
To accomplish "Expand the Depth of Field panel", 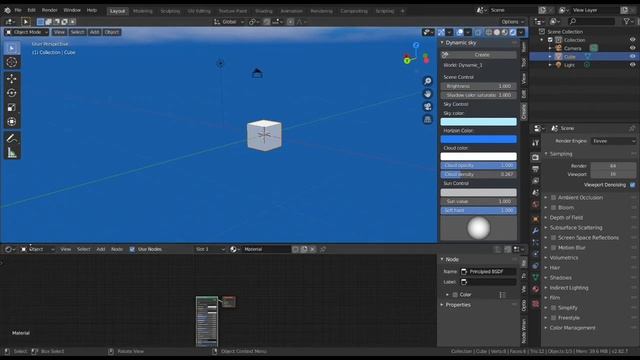I will pyautogui.click(x=566, y=218).
